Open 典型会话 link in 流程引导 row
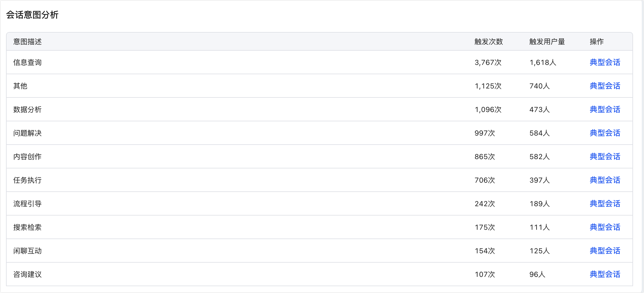Screen dimensions: 644x293 tap(605, 204)
